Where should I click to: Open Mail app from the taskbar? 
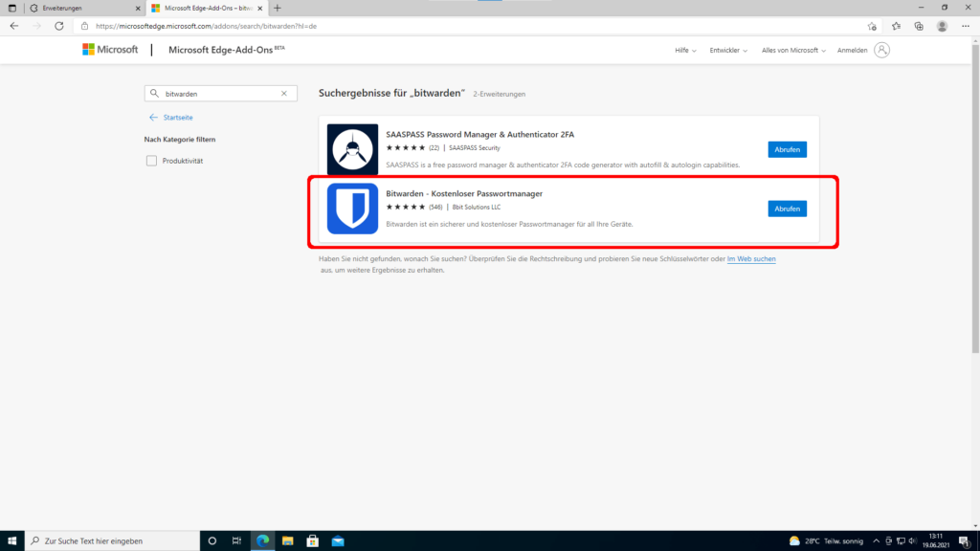(x=338, y=541)
